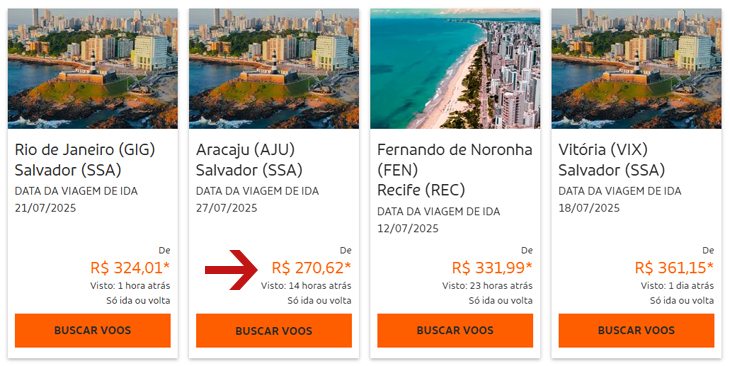Click the red arrow pointing at price
This screenshot has height=366, width=730.
tap(231, 270)
